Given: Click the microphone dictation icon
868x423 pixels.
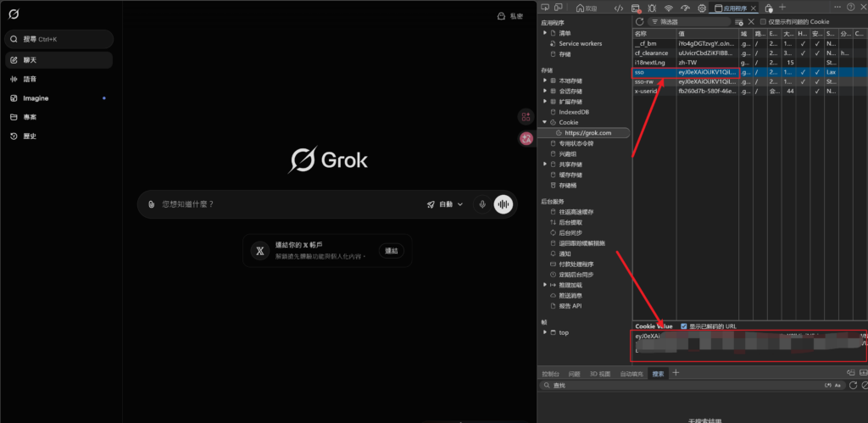Looking at the screenshot, I should (481, 204).
